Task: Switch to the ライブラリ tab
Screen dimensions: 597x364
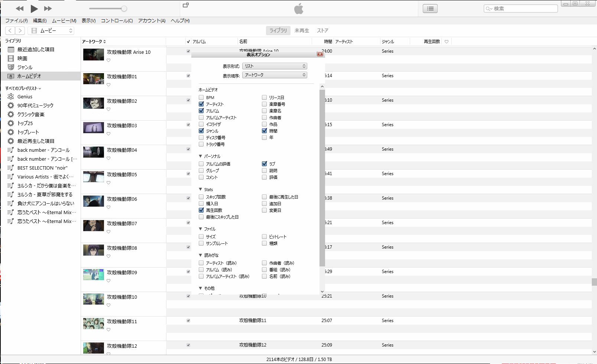Action: click(278, 30)
